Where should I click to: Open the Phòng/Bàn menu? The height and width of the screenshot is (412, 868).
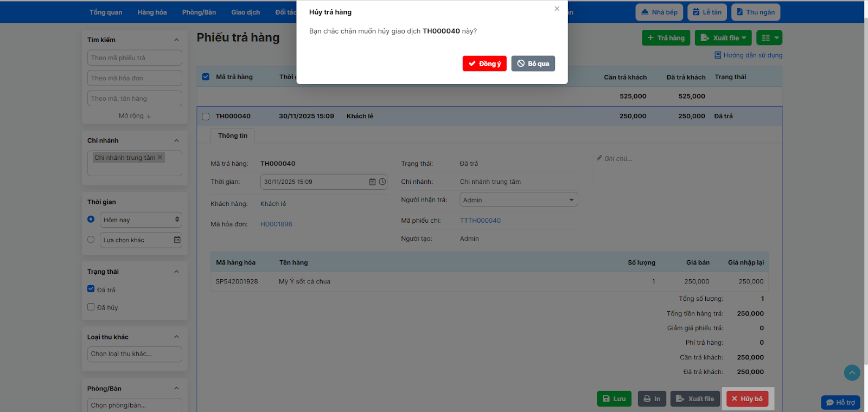[199, 12]
